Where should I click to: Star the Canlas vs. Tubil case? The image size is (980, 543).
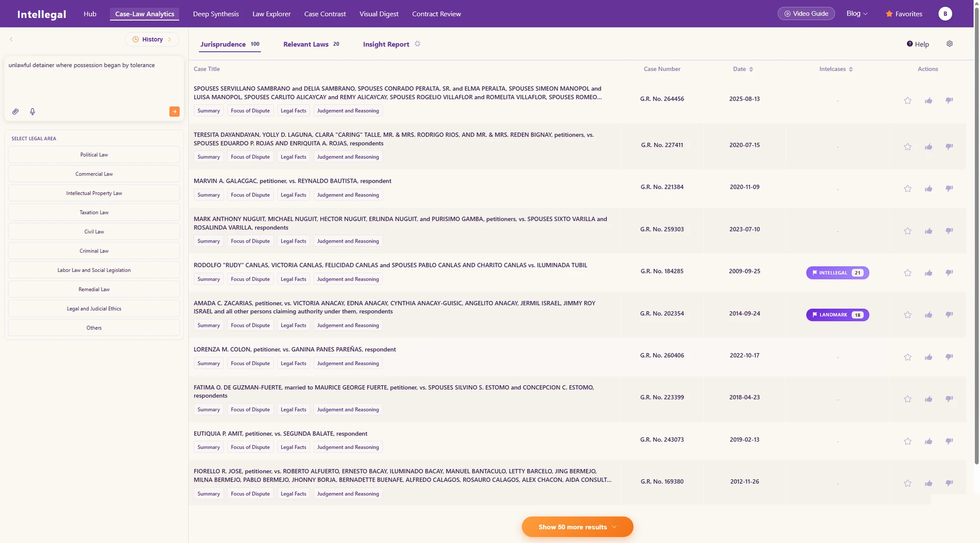pos(907,273)
